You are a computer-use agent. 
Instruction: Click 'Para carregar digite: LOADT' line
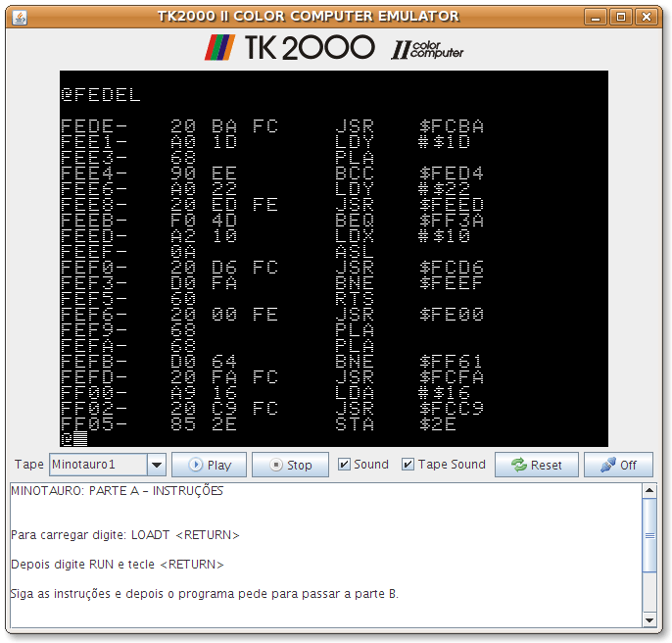125,535
